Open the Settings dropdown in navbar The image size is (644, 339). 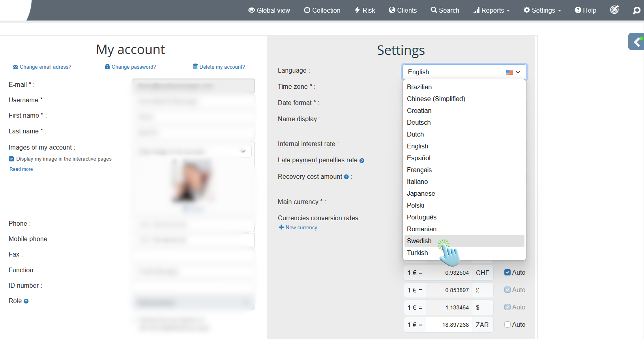542,10
